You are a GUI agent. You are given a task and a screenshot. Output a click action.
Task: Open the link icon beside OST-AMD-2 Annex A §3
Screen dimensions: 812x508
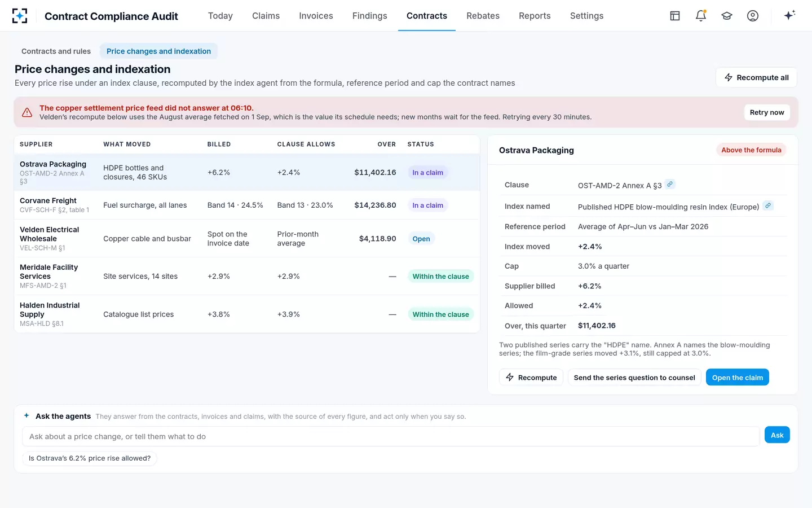click(x=670, y=184)
